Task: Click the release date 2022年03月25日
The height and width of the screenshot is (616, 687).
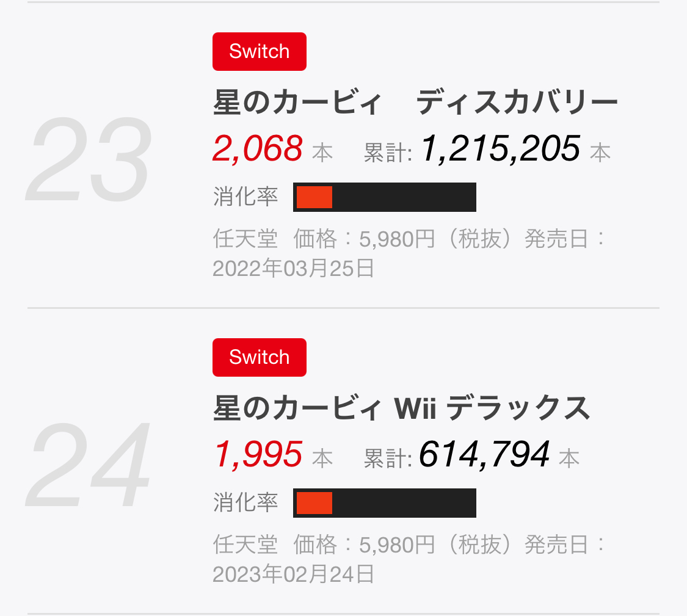Action: click(293, 268)
